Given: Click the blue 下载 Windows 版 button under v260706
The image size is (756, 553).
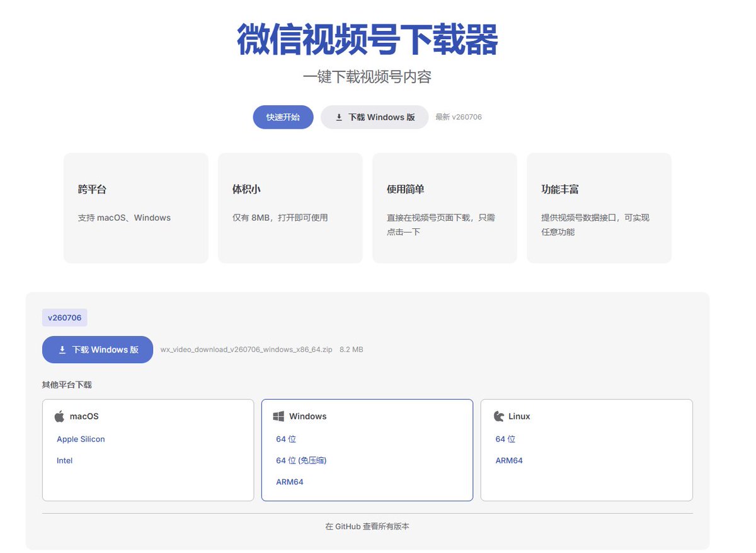Looking at the screenshot, I should (x=98, y=349).
